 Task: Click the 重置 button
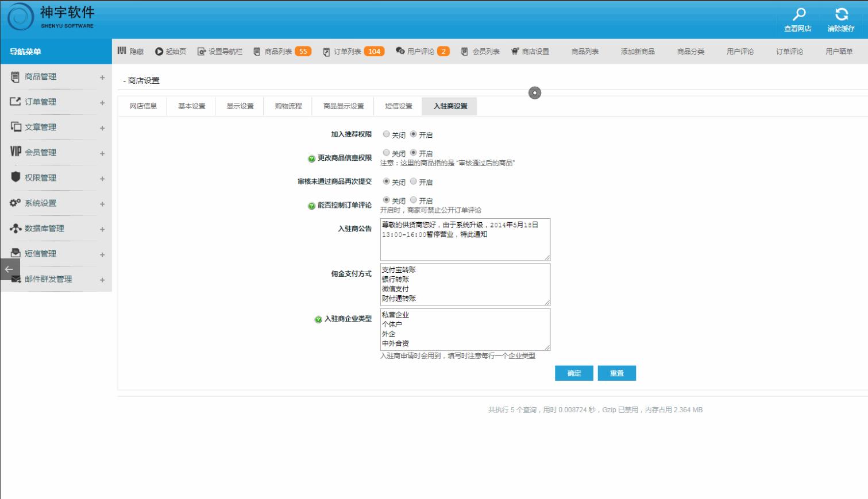tap(616, 373)
